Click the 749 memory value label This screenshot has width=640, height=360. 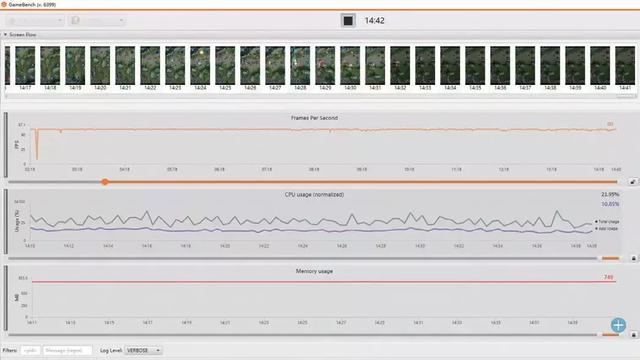pos(608,277)
